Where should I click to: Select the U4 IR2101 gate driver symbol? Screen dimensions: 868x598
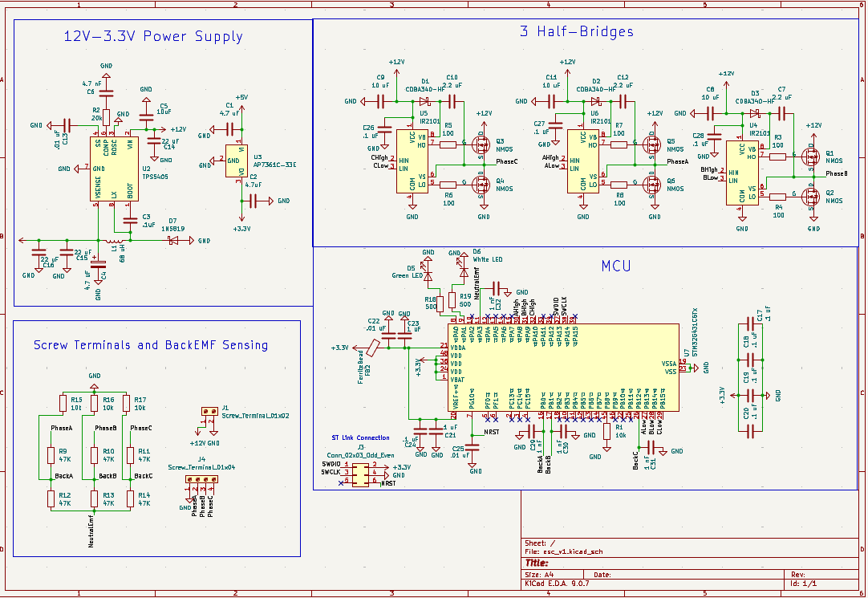point(742,173)
